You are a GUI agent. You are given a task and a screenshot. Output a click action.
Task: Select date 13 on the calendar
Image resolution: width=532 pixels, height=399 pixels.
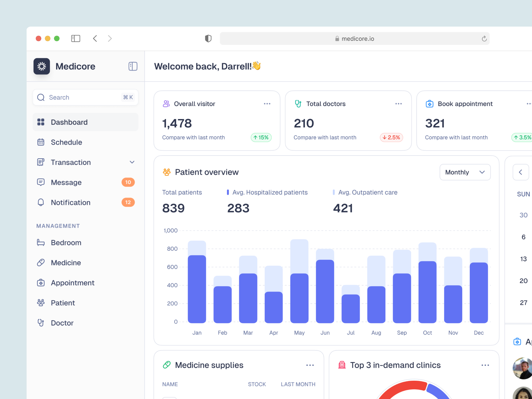click(x=523, y=259)
